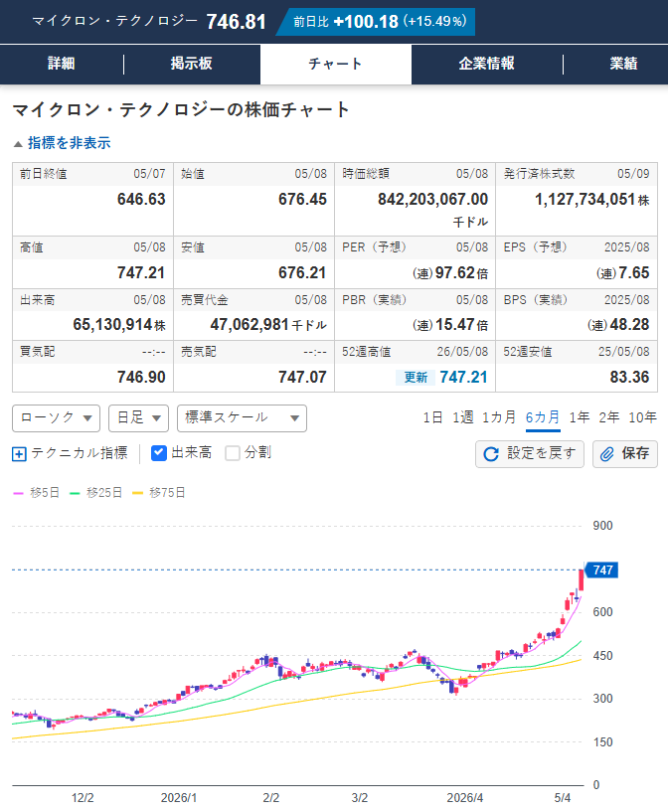
Task: Select the 2年 time range
Action: tap(609, 417)
